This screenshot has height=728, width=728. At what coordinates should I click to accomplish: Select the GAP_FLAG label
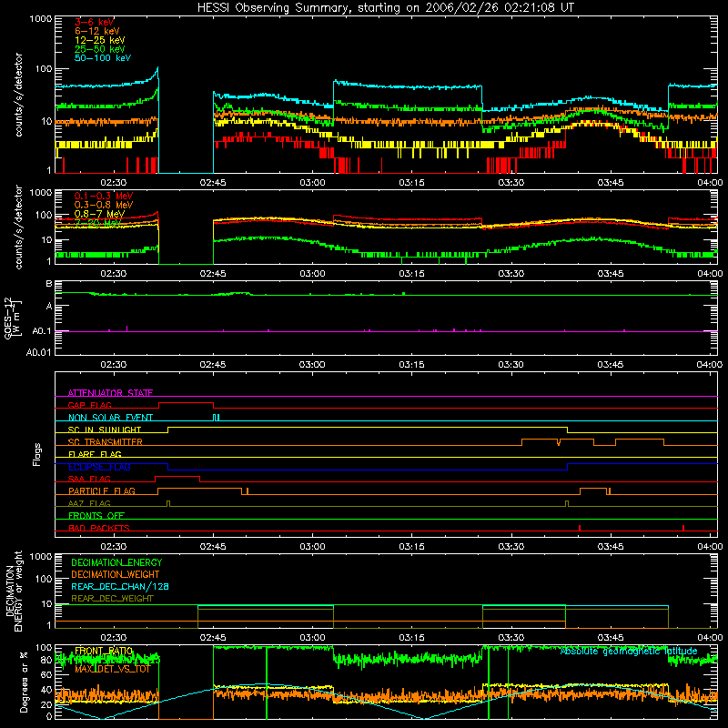click(89, 405)
